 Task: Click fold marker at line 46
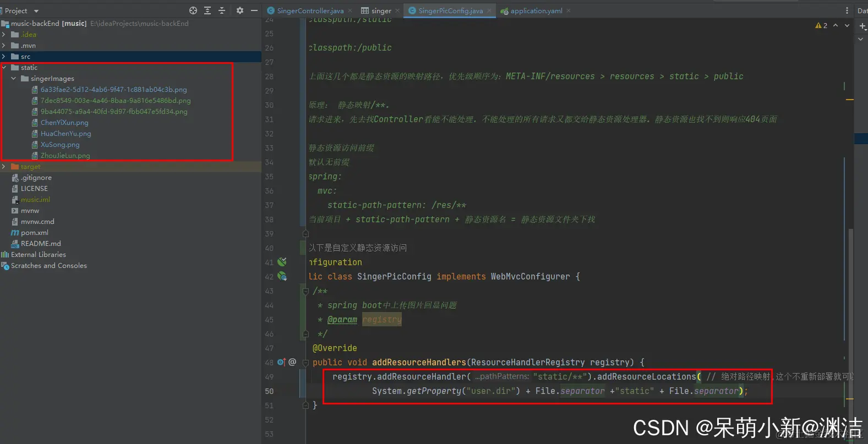tap(305, 333)
